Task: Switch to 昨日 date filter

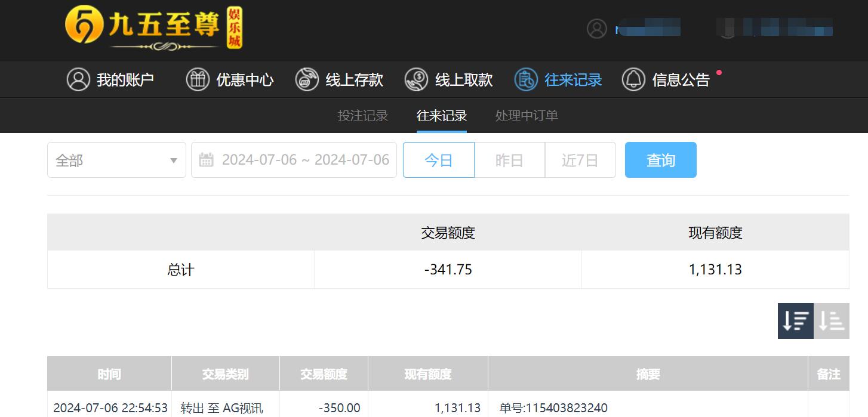Action: click(509, 160)
